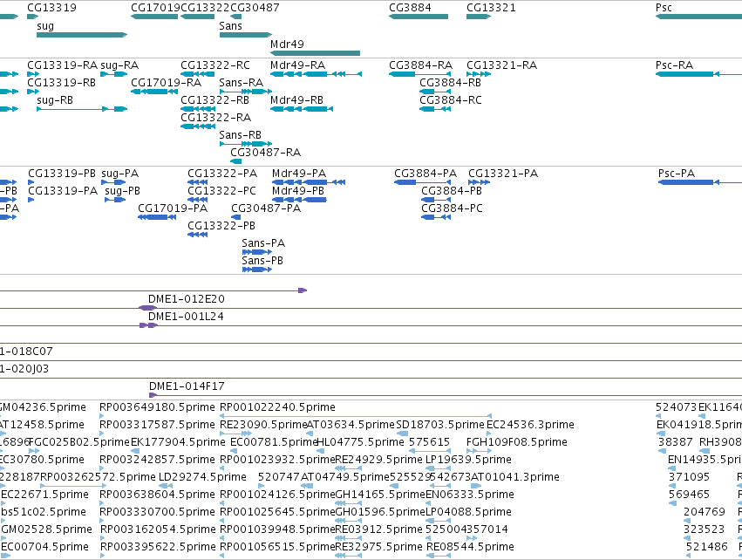
Task: Click the CG13322-RA transcript label
Action: pyautogui.click(x=215, y=118)
